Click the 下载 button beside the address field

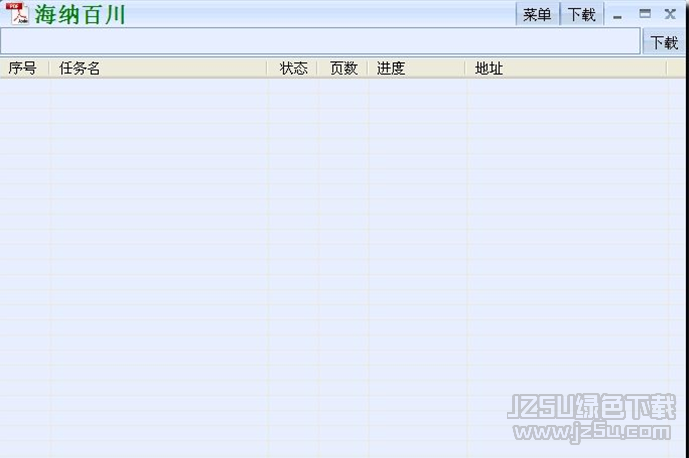[x=664, y=42]
